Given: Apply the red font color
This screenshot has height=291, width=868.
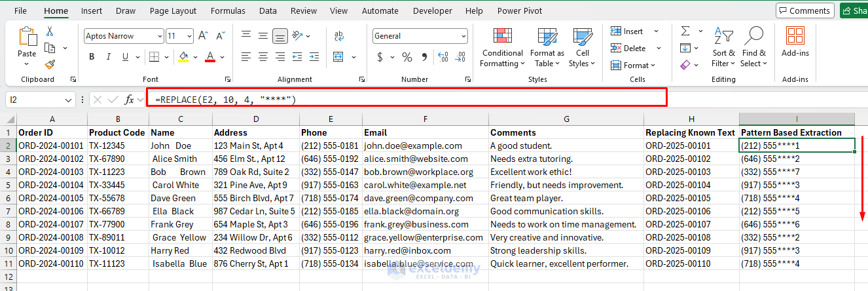Looking at the screenshot, I should pos(210,57).
